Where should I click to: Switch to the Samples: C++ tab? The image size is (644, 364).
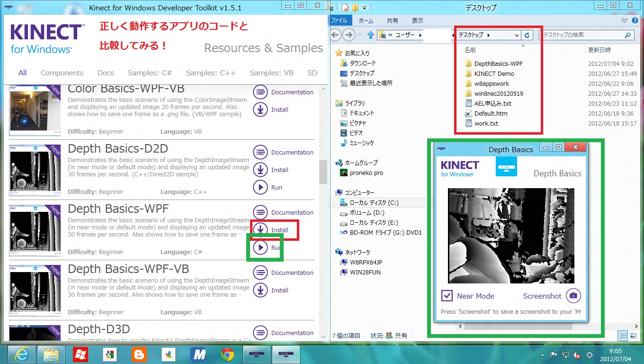pyautogui.click(x=211, y=73)
